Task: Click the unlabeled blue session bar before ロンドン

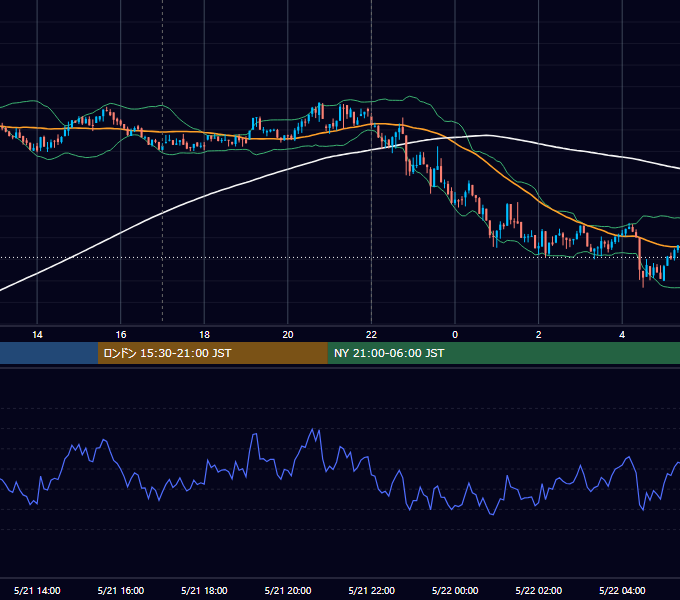Action: pyautogui.click(x=49, y=353)
